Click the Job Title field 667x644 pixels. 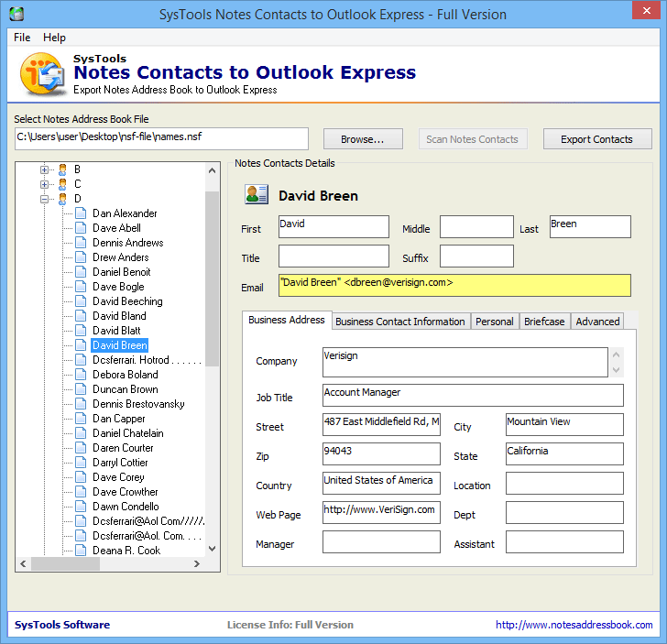[x=473, y=395]
